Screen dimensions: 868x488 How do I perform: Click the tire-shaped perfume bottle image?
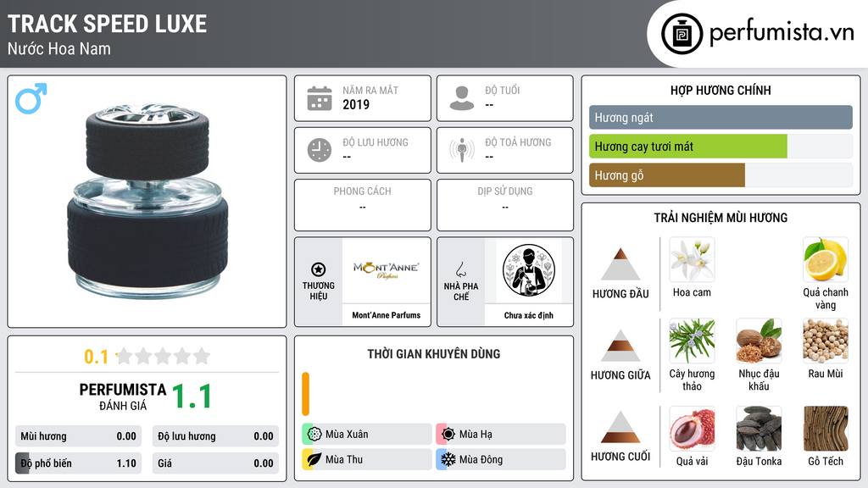[x=147, y=200]
